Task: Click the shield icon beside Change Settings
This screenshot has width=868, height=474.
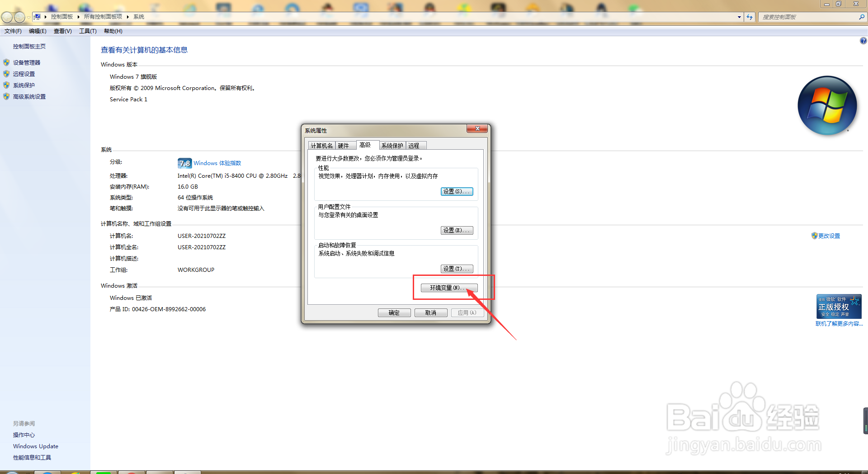Action: pyautogui.click(x=814, y=236)
